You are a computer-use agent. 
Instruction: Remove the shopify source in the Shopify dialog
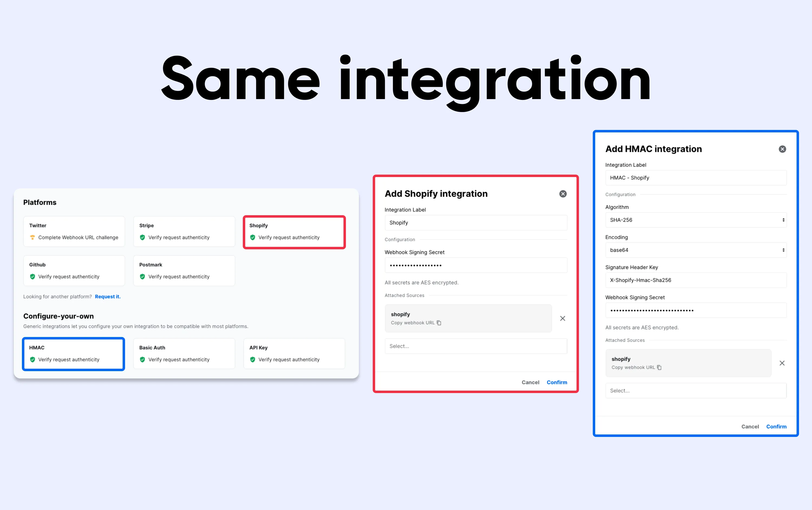point(562,318)
